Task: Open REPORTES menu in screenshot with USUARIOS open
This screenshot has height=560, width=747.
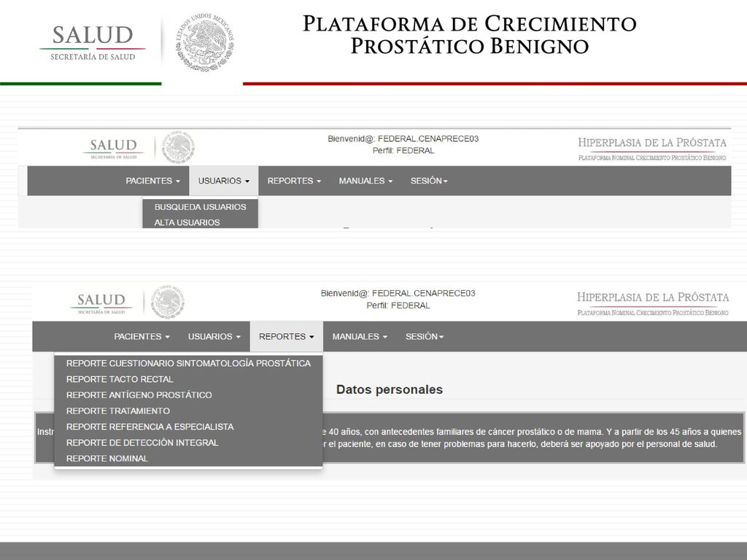Action: point(294,181)
